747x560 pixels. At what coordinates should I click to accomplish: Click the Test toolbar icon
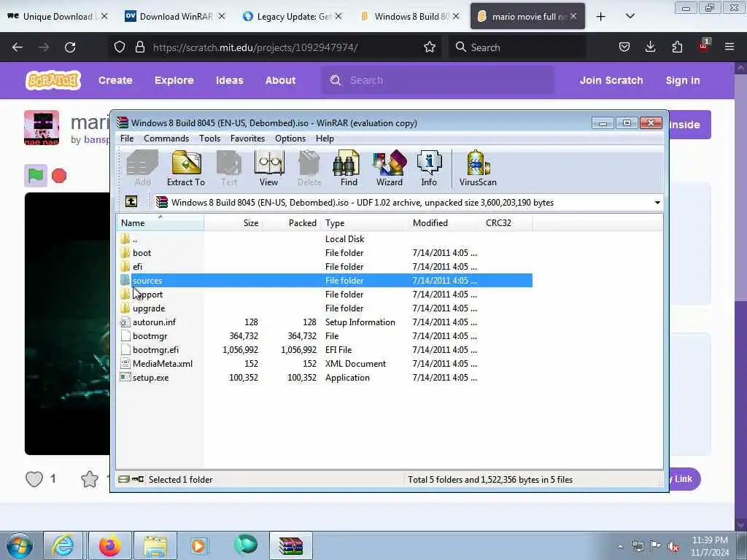tap(229, 168)
